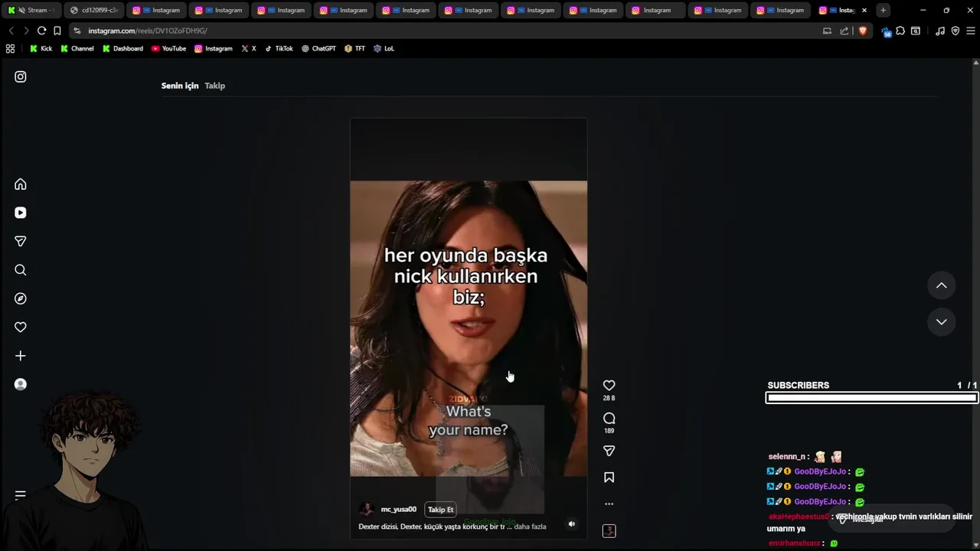
Task: Click chat username akaHephaestus0
Action: 798,517
